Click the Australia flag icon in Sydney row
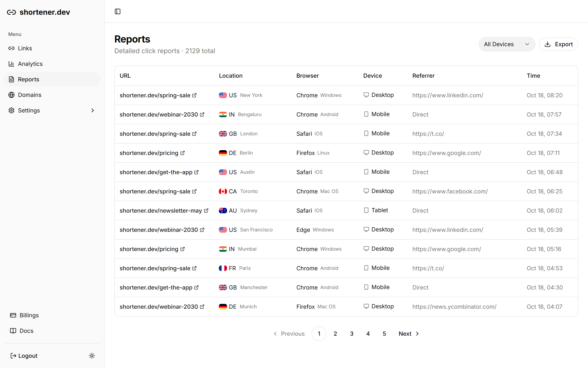 click(223, 211)
